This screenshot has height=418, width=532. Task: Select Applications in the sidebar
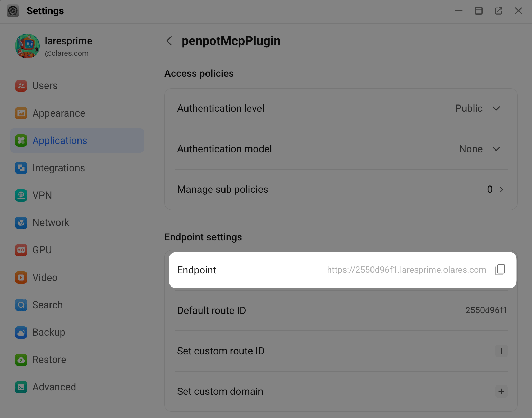point(77,140)
